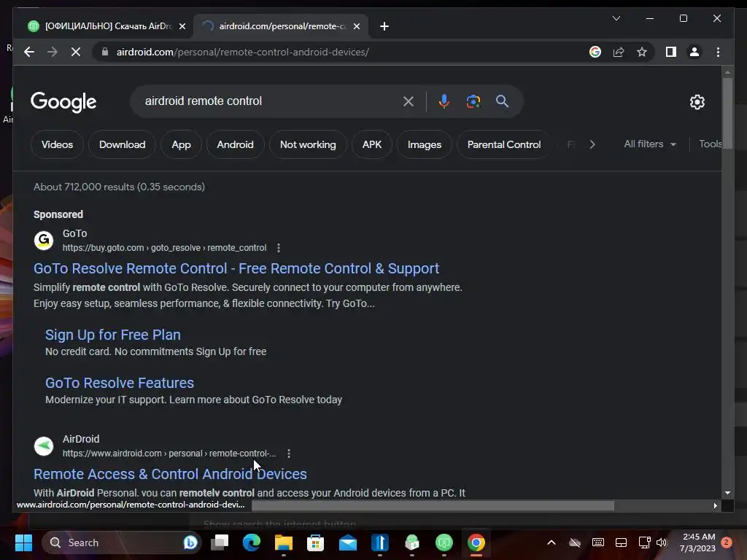
Task: Toggle the Chrome side panel
Action: (671, 52)
